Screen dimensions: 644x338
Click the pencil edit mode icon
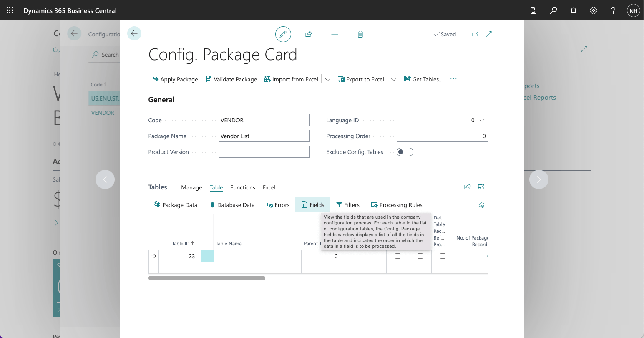pyautogui.click(x=283, y=34)
